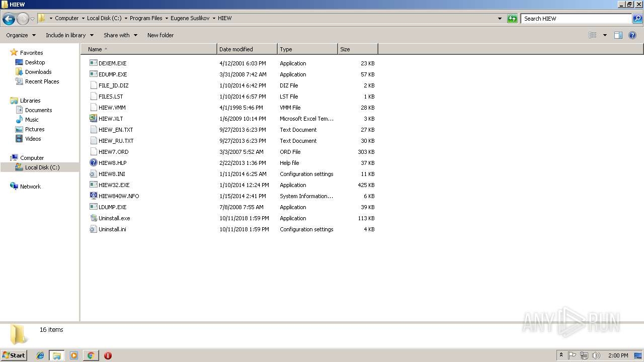Select Local Disk (C:) in navigation pane
Viewport: 644px width, 362px height.
(42, 167)
